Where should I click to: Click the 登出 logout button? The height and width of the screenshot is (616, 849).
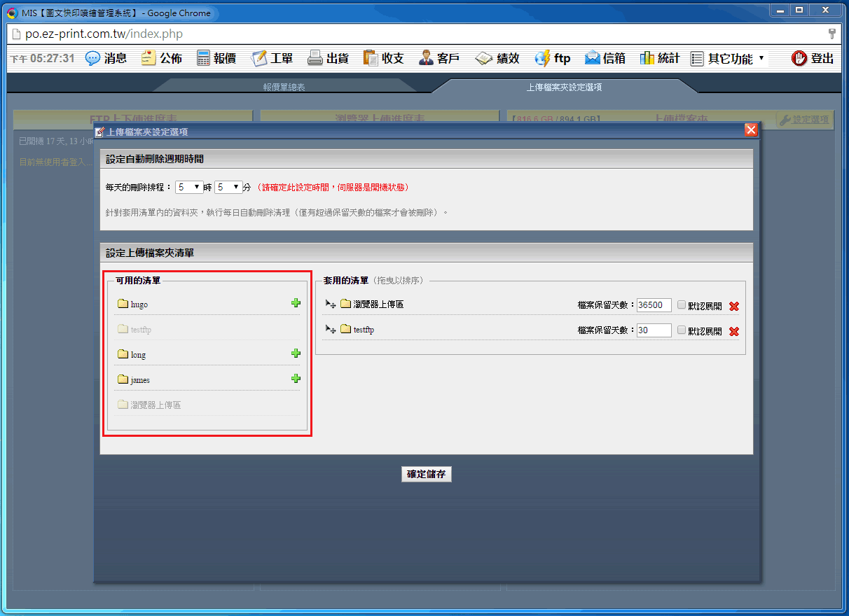click(x=813, y=59)
